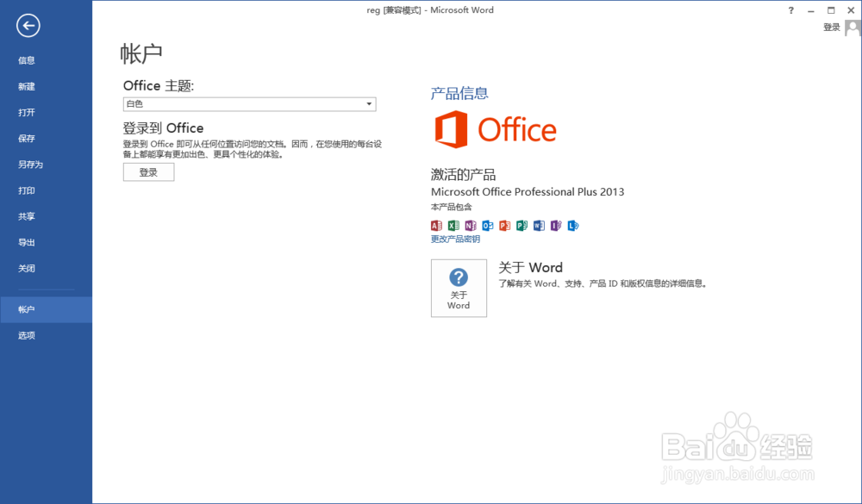Select the Access icon under 本产品包含

click(436, 225)
